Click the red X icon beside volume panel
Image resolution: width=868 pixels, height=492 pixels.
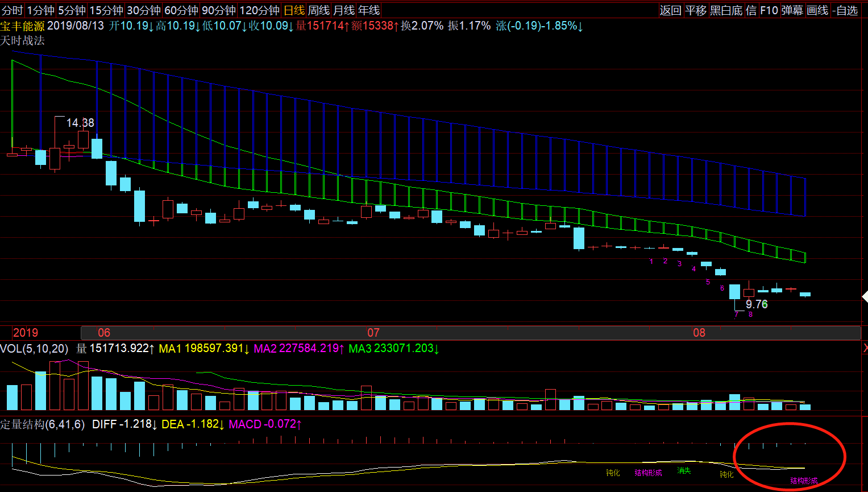(x=865, y=348)
